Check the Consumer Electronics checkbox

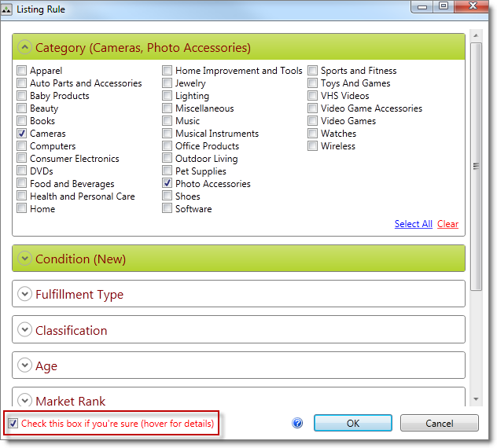point(22,159)
